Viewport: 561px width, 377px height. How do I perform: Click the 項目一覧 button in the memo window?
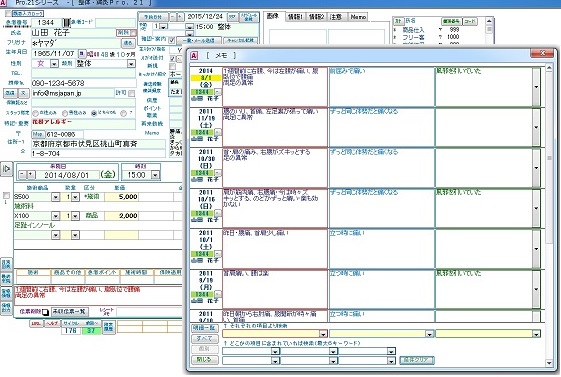tap(204, 328)
